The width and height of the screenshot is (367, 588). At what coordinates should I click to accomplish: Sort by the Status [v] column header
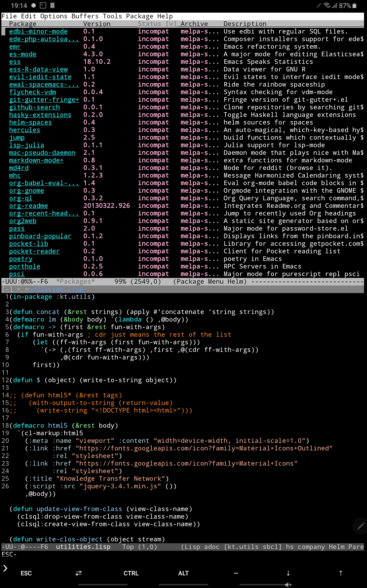[x=157, y=24]
